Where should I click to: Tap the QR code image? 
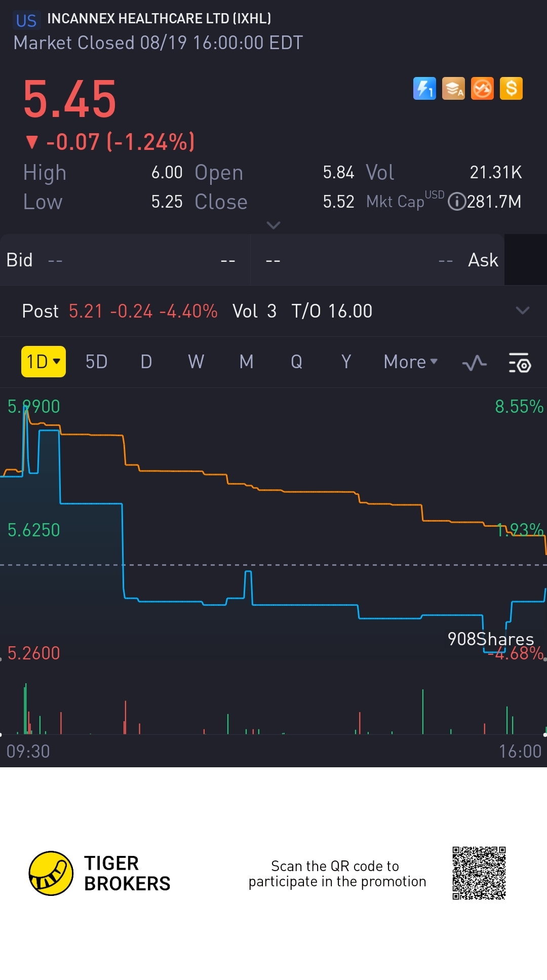(x=479, y=873)
